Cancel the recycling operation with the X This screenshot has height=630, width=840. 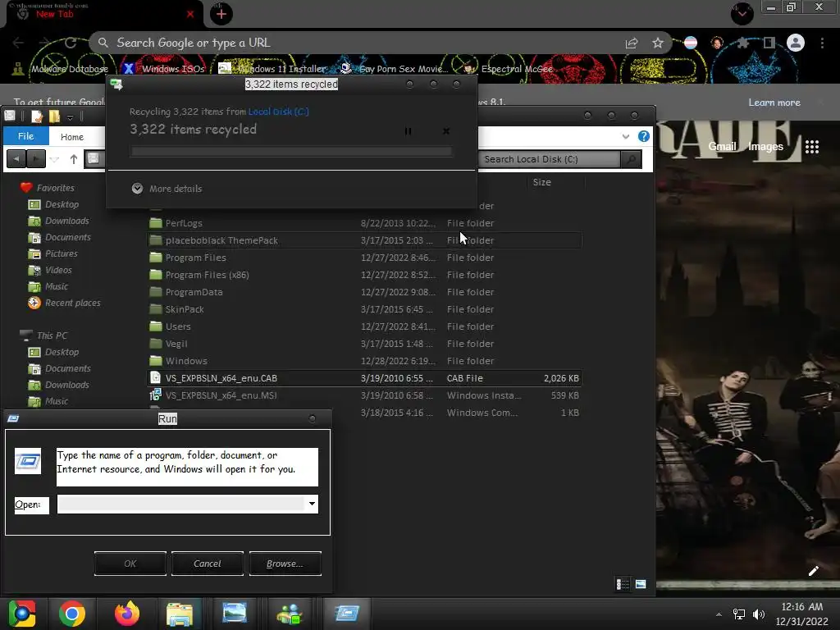click(x=445, y=131)
